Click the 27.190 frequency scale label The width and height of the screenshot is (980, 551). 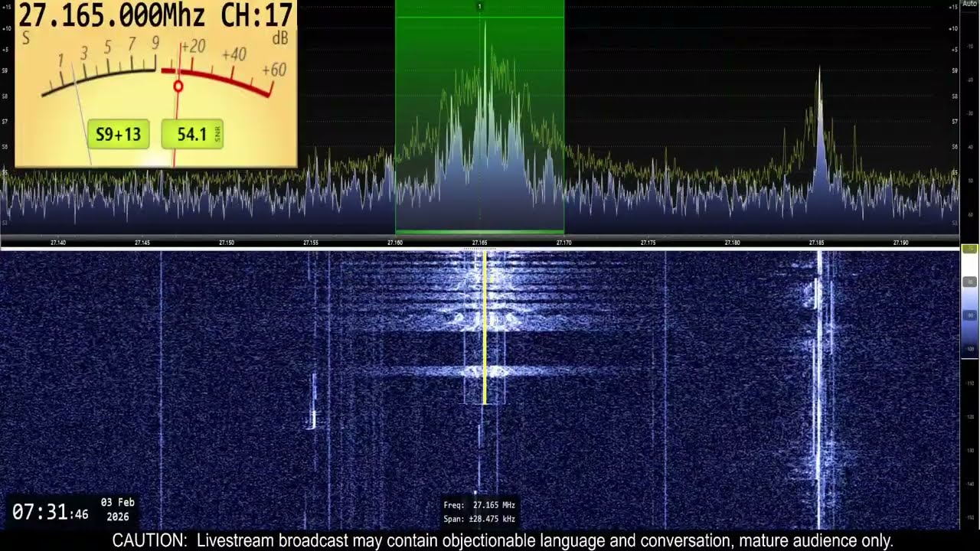tap(900, 243)
